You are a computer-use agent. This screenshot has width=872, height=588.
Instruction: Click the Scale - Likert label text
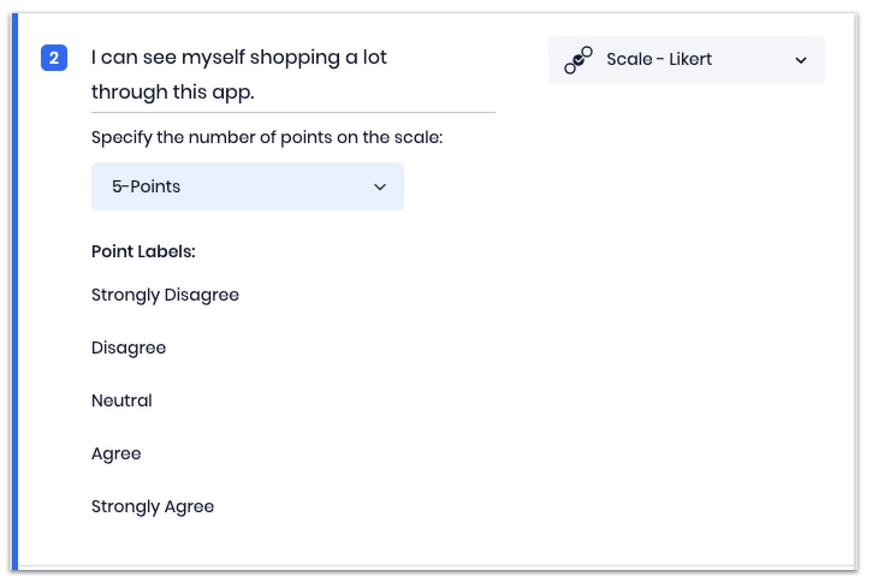659,59
